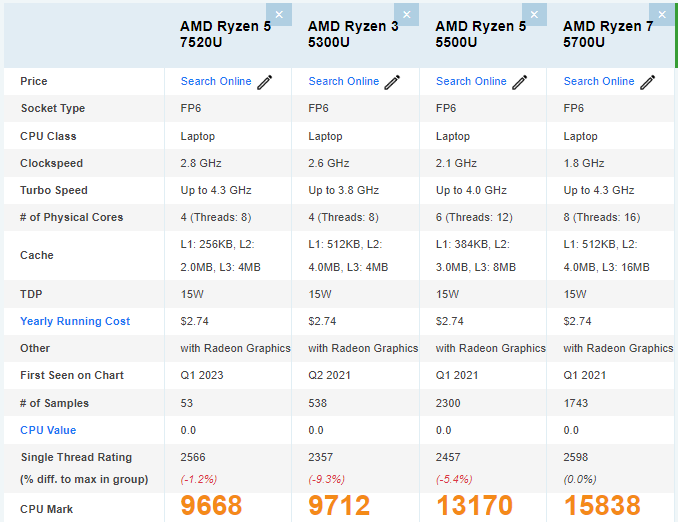Image resolution: width=678 pixels, height=522 pixels.
Task: Edit price pencil for Ryzen 7 5700U
Action: (647, 82)
